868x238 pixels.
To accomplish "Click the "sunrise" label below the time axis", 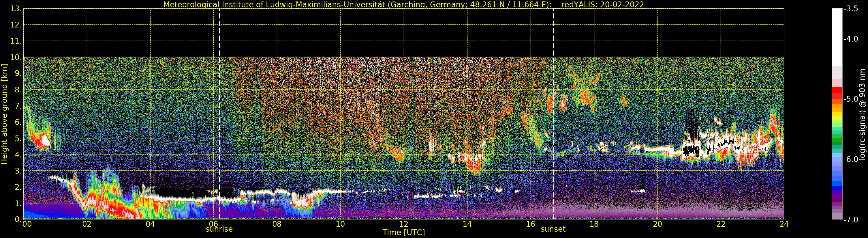I will click(x=219, y=229).
